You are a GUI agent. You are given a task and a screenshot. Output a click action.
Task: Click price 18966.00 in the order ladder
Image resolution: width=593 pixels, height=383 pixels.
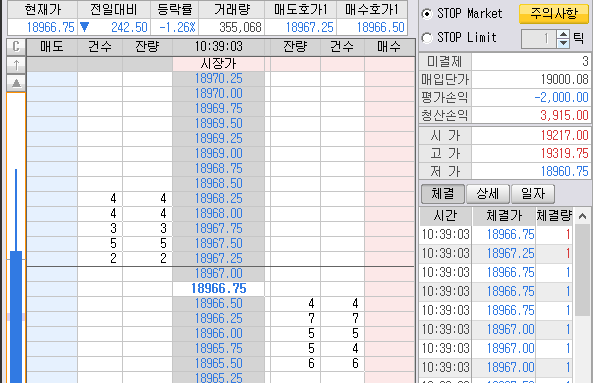pyautogui.click(x=218, y=333)
